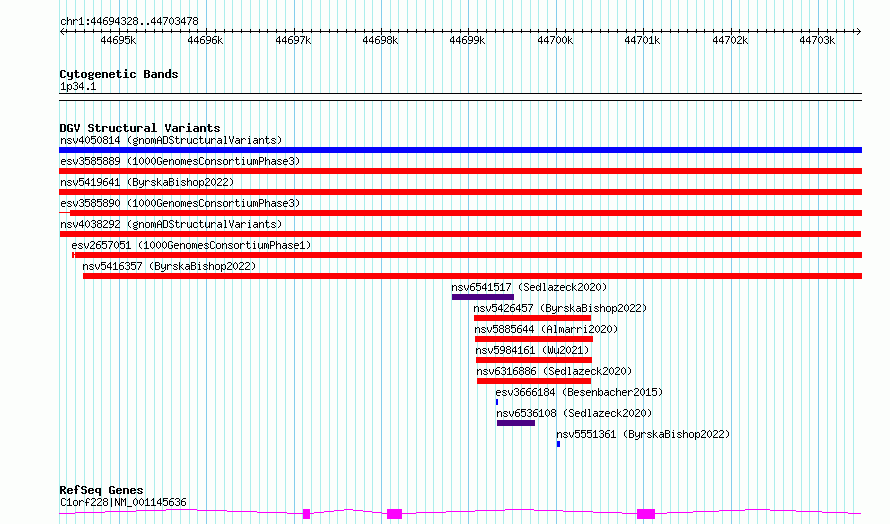
Task: Open esv3666184 Besenbacher2015 label
Action: (579, 392)
